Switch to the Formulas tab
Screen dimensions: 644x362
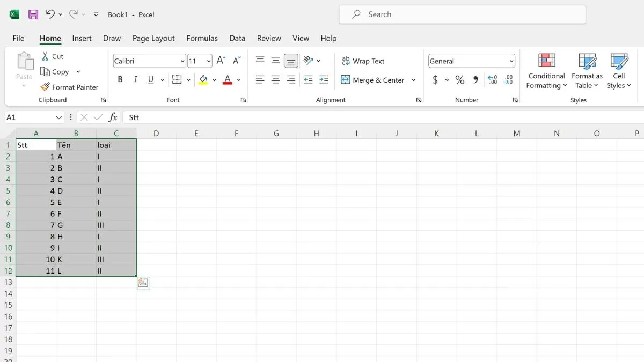tap(202, 38)
